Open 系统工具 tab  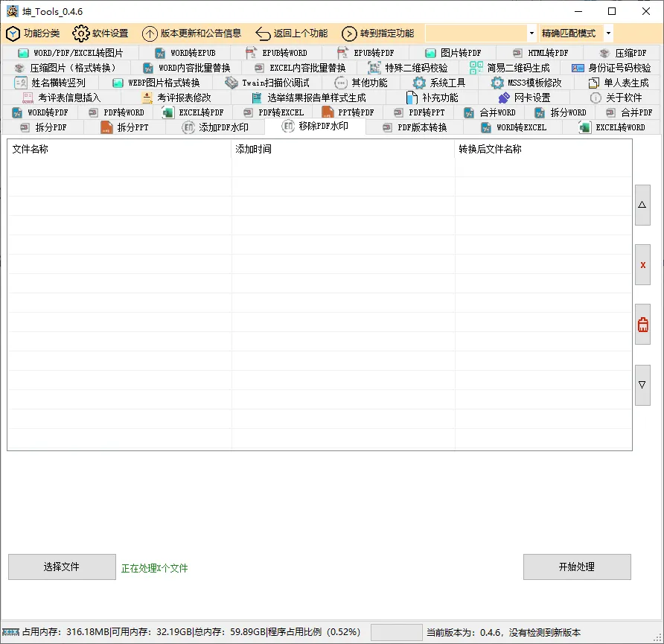point(439,83)
